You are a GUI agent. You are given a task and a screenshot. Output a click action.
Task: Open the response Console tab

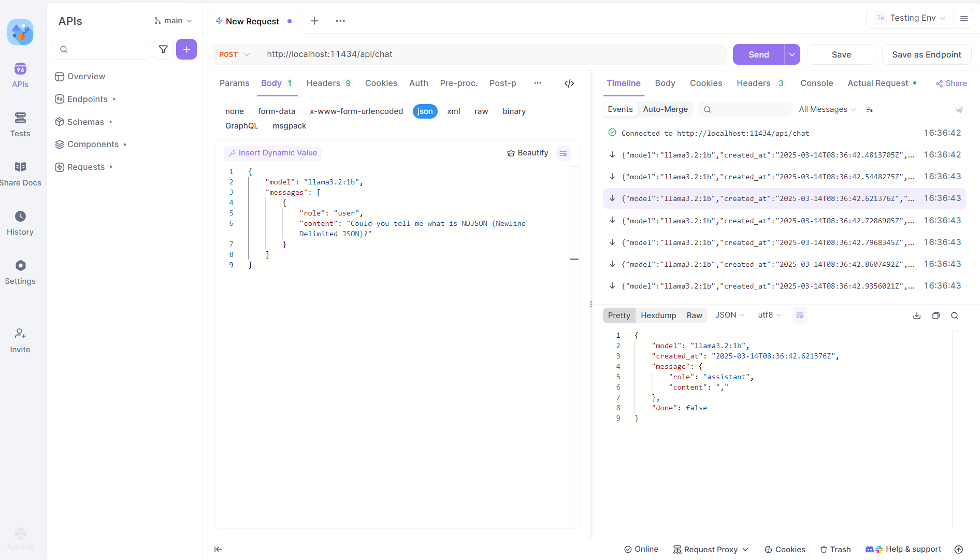pos(817,83)
